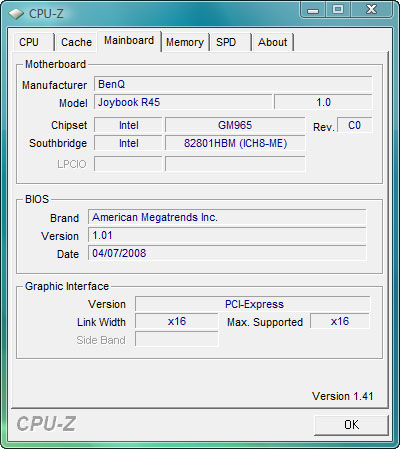The image size is (400, 449).
Task: Select the Joybook R45 model value
Action: [x=183, y=102]
